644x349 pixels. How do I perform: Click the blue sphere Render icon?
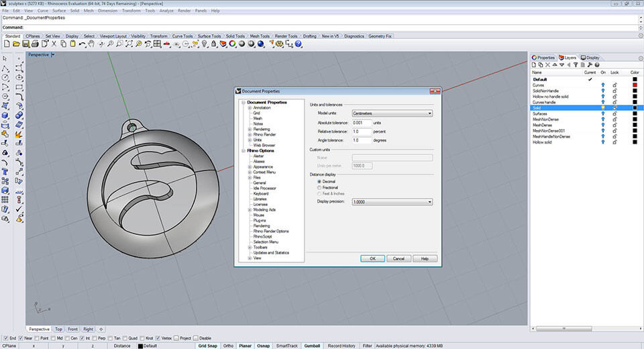(x=260, y=44)
